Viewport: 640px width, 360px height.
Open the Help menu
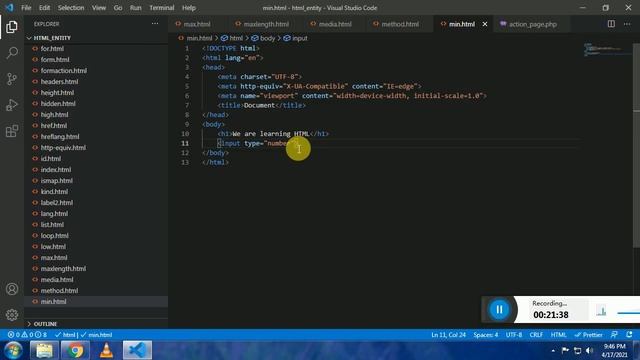point(189,8)
